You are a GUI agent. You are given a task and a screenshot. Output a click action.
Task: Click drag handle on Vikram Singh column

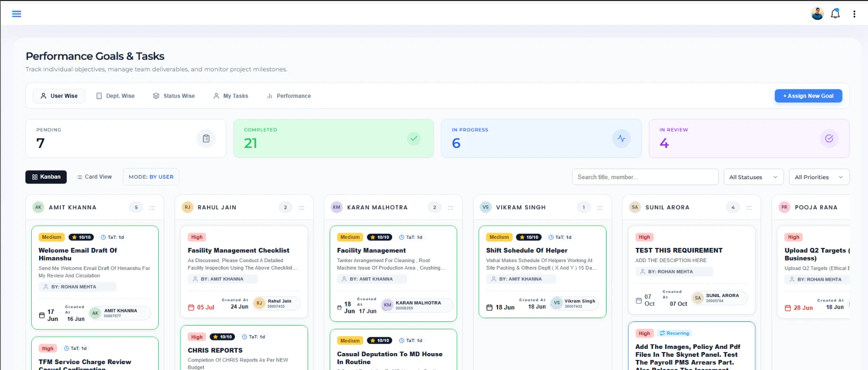[600, 208]
